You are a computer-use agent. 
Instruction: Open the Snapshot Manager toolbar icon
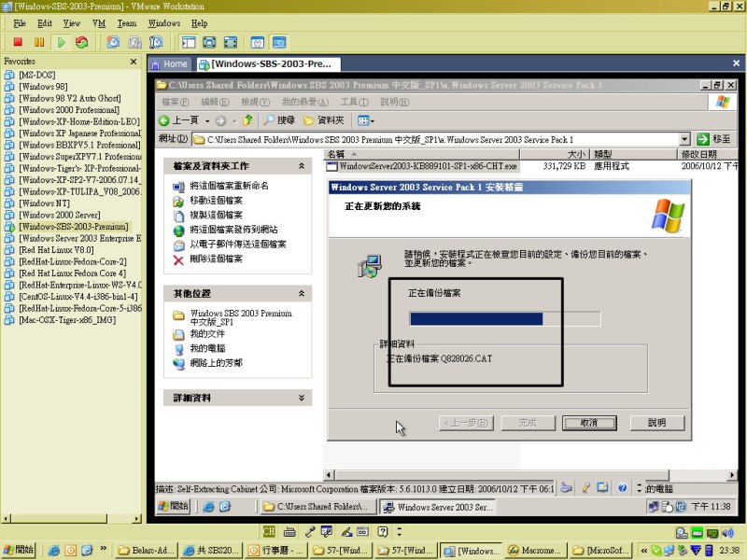pos(156,42)
